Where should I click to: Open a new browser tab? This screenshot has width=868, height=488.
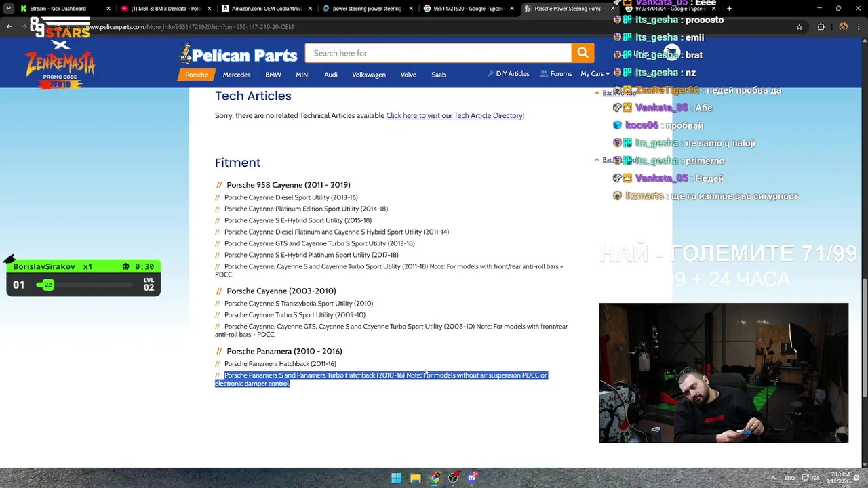729,8
